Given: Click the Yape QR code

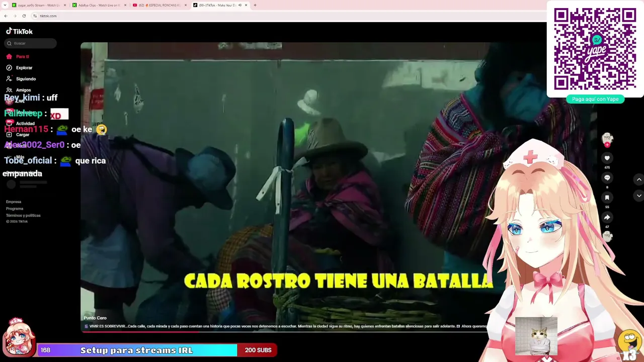Looking at the screenshot, I should pos(595,49).
